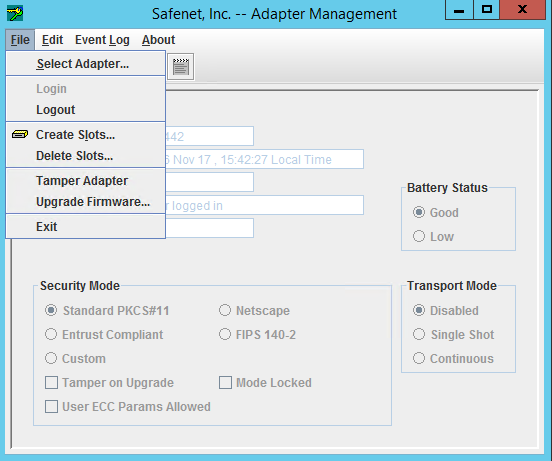This screenshot has height=461, width=552.
Task: Select Continuous transport mode
Action: [419, 358]
